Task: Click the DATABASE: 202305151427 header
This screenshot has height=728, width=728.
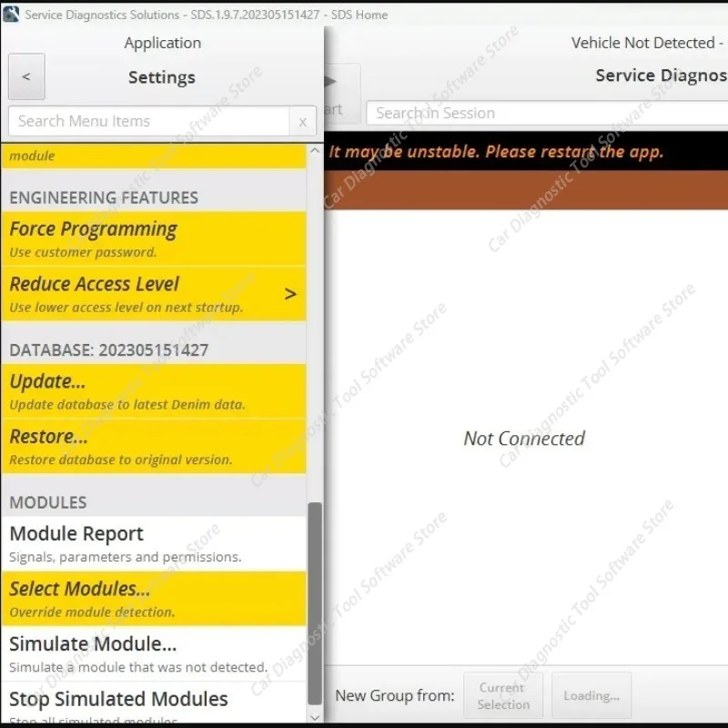Action: pos(109,350)
